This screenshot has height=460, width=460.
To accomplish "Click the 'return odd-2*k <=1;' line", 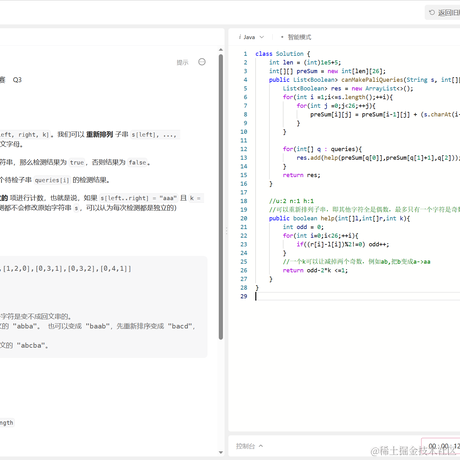I will pyautogui.click(x=315, y=270).
